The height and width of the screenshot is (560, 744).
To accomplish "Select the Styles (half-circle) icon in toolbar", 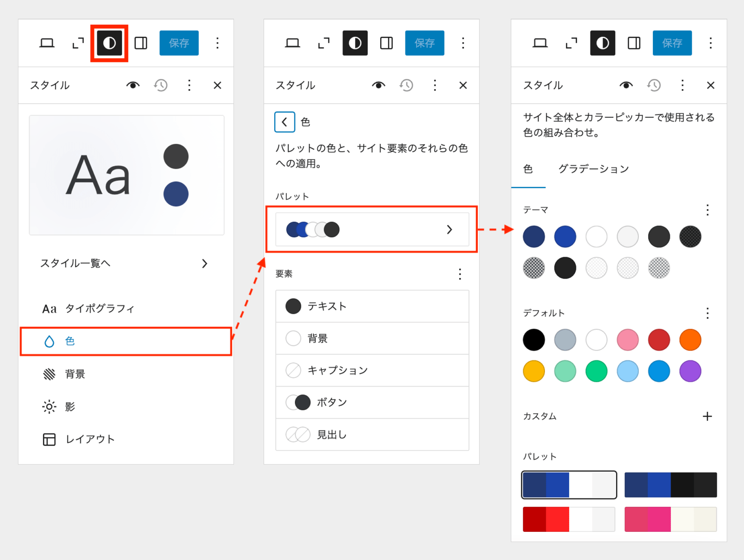I will tap(109, 43).
